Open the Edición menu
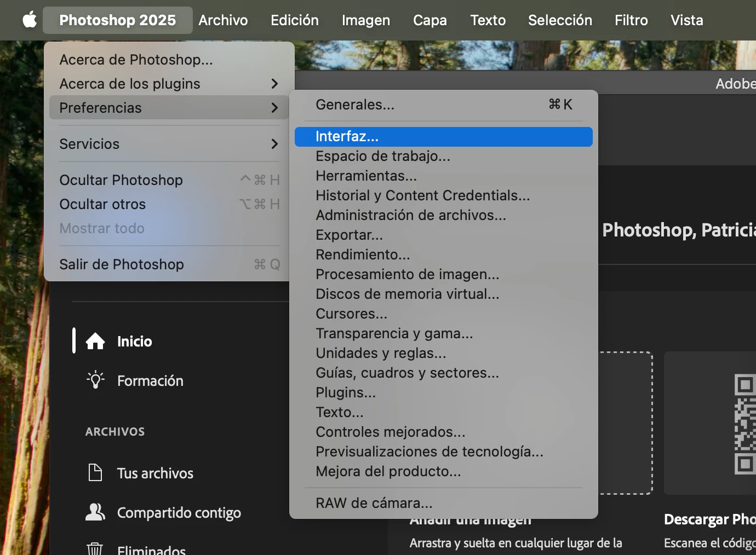 [x=295, y=20]
